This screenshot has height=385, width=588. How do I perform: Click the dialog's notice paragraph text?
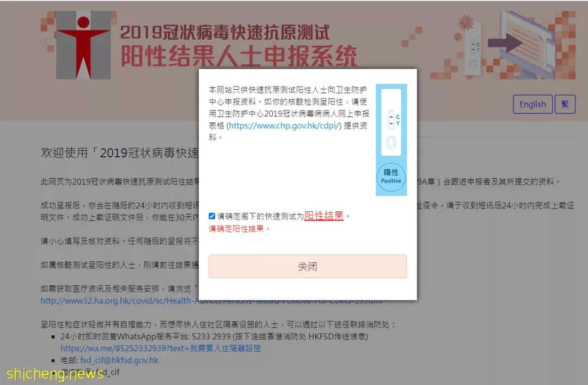[x=289, y=114]
